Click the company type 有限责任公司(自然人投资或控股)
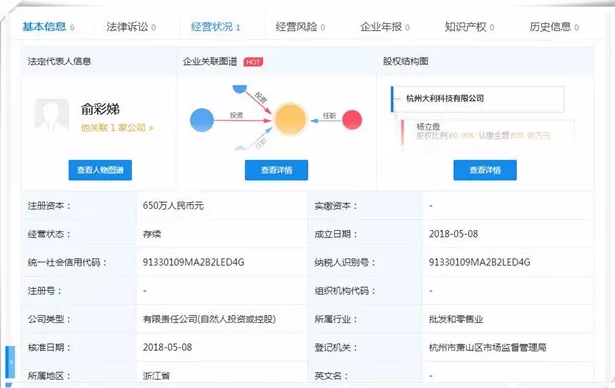615x388 pixels. point(209,319)
